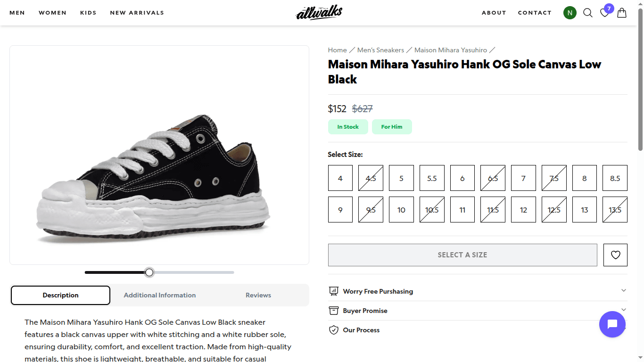
Task: Click the Our Process shield icon
Action: point(334,330)
